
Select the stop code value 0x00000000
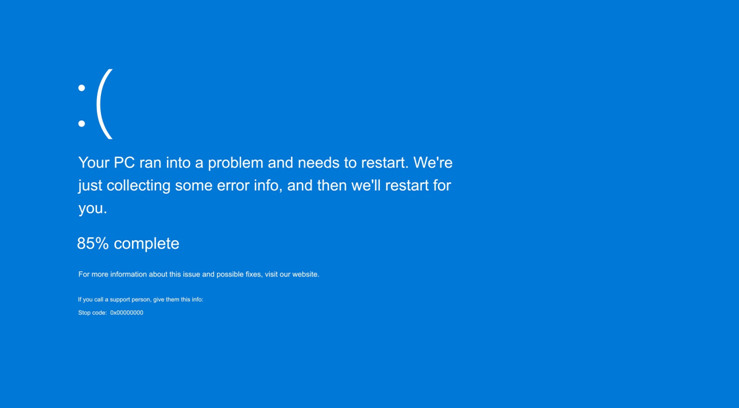(x=127, y=313)
